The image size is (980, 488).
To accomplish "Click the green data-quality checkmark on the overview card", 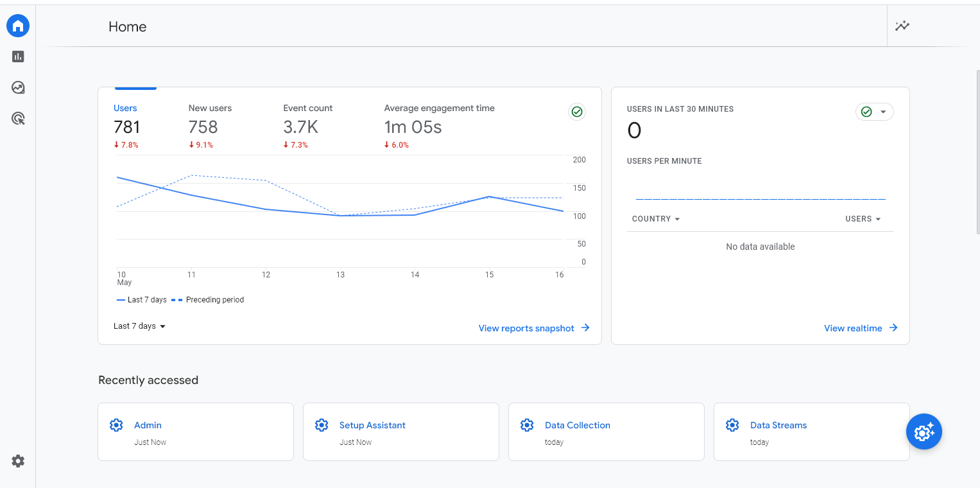I will point(576,112).
